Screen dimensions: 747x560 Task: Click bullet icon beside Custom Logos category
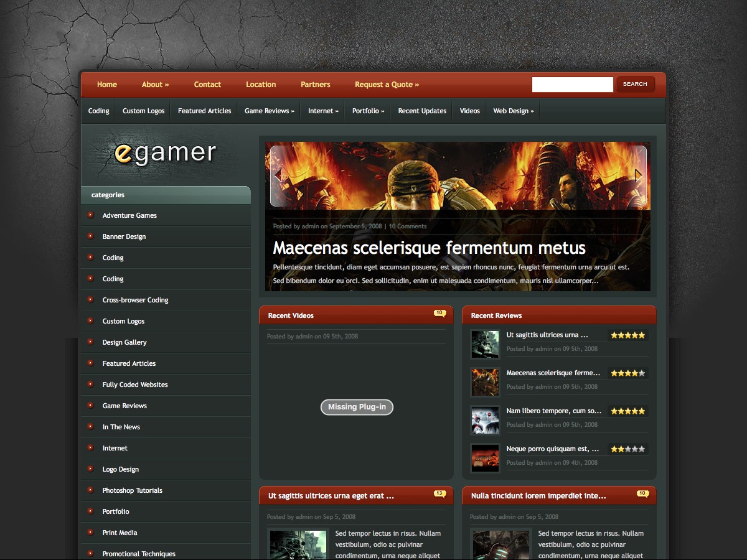point(90,320)
